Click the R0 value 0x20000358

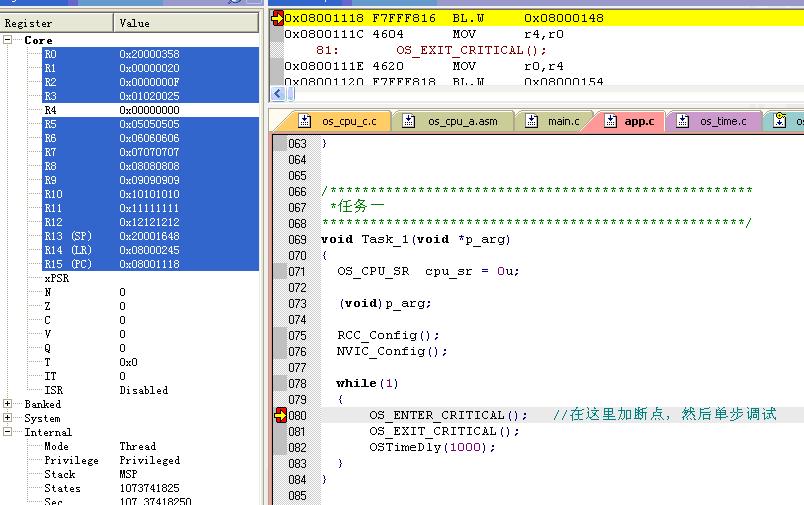click(x=149, y=54)
